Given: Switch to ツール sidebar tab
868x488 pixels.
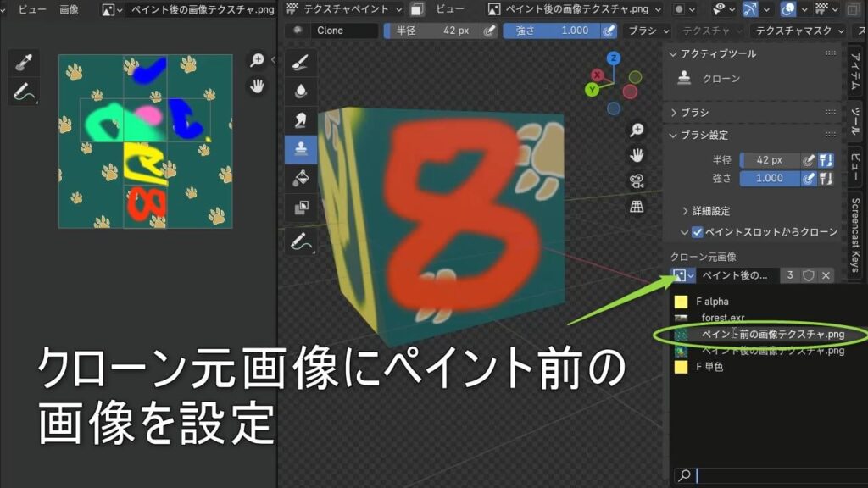Looking at the screenshot, I should click(856, 120).
